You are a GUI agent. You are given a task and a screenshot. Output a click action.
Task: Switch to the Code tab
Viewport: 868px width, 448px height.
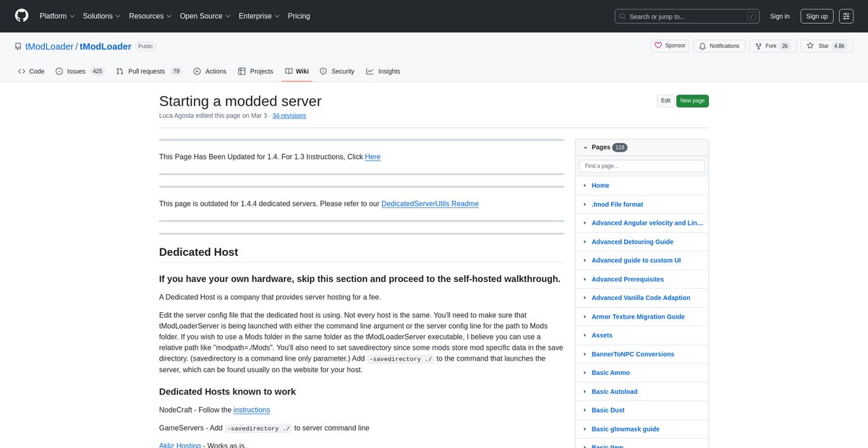(x=31, y=72)
